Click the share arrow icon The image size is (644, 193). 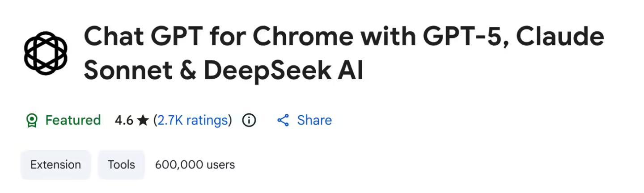coord(283,120)
